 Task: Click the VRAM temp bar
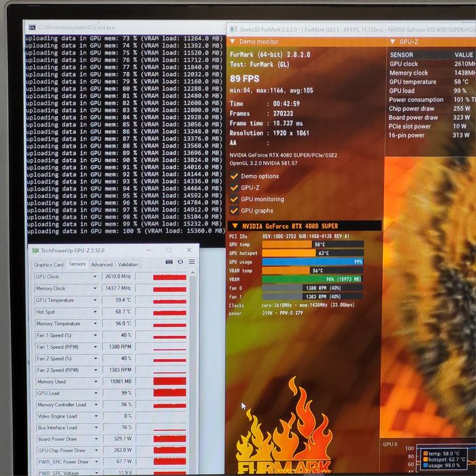[x=313, y=271]
